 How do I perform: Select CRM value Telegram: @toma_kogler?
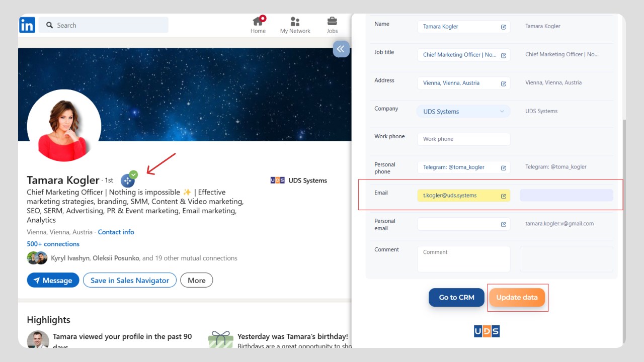(556, 167)
